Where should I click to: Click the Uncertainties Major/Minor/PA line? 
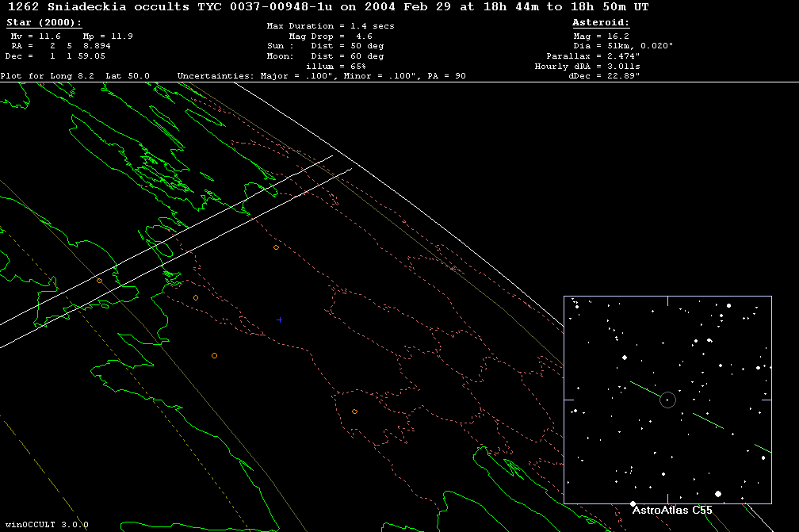(321, 76)
